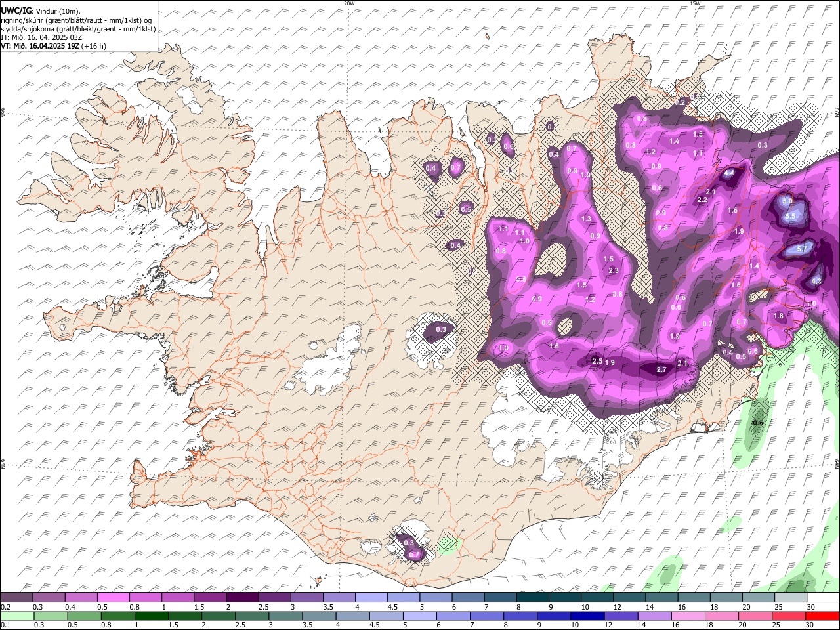Select the pale green 0.1 swatch in rain legend
Viewport: 840px width, 630px height.
coord(17,616)
